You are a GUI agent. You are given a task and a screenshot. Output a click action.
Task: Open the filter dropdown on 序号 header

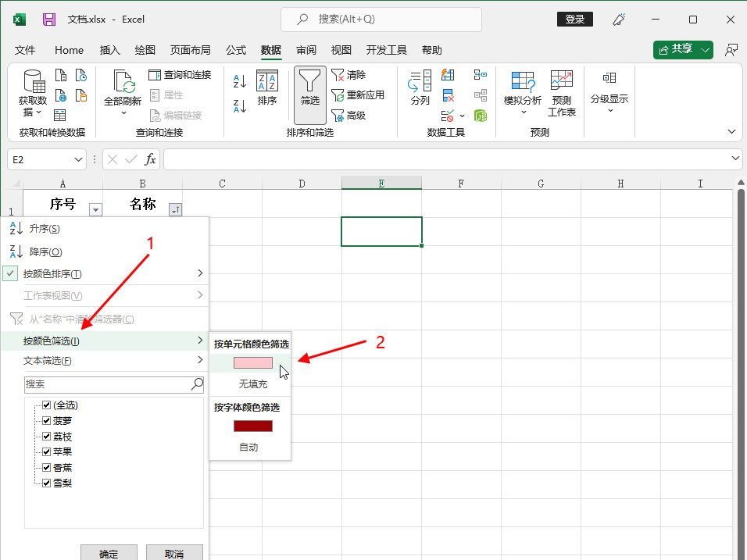(95, 209)
